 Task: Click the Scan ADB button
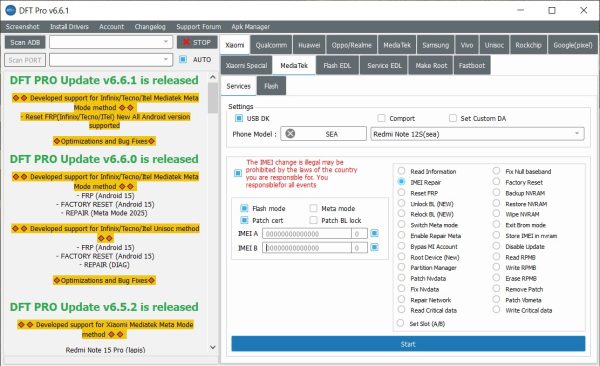click(25, 42)
